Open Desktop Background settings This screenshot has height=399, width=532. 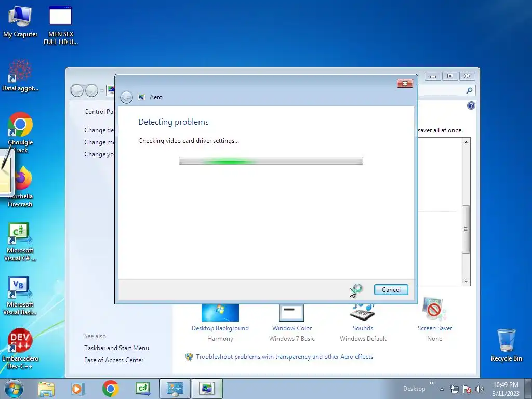[x=220, y=328]
